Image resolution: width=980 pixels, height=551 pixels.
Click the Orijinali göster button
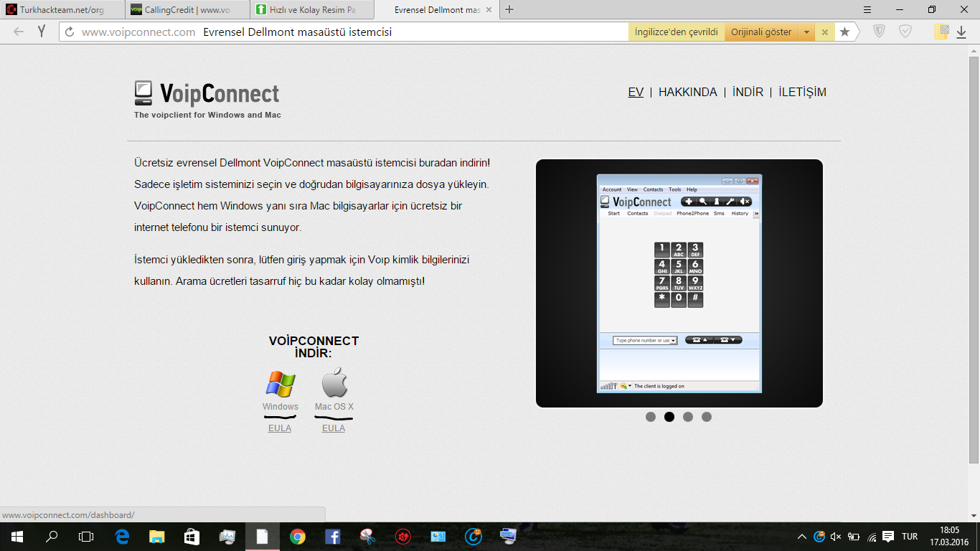pyautogui.click(x=761, y=32)
